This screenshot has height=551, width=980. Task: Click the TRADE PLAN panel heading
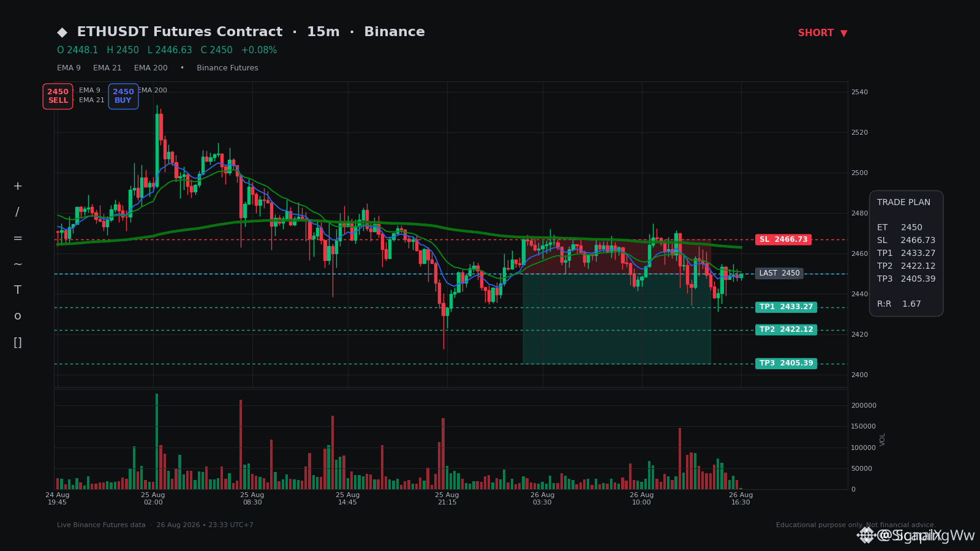click(903, 202)
